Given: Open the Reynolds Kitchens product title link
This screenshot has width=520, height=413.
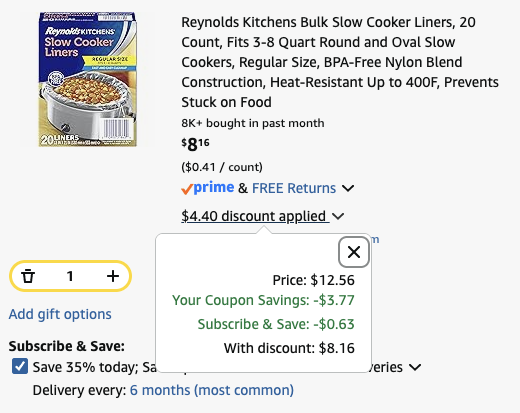Looking at the screenshot, I should click(340, 62).
